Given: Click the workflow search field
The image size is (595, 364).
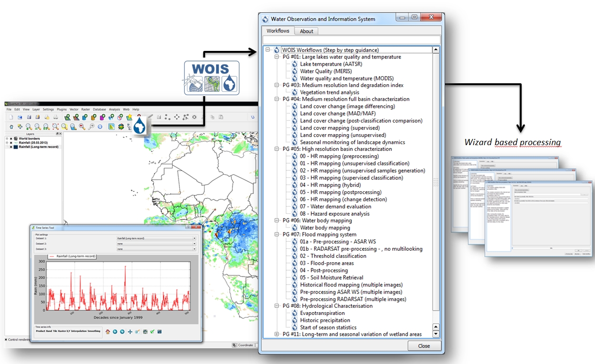Looking at the screenshot, I should click(351, 40).
